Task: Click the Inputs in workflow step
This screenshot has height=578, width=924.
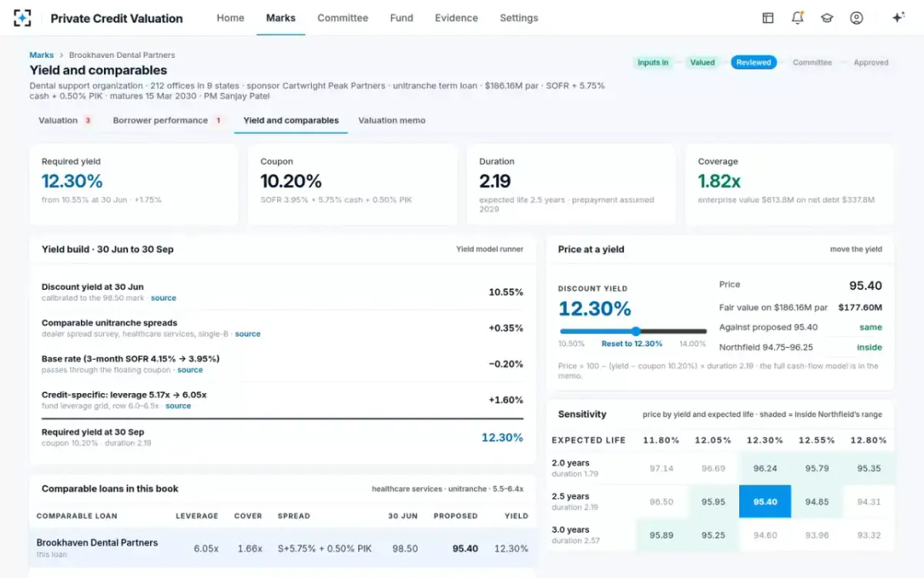Action: 653,62
